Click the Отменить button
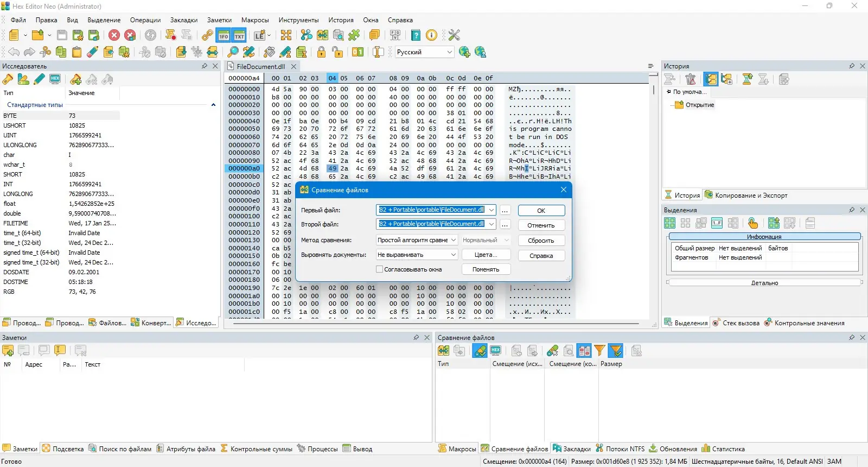868x467 pixels. 541,225
